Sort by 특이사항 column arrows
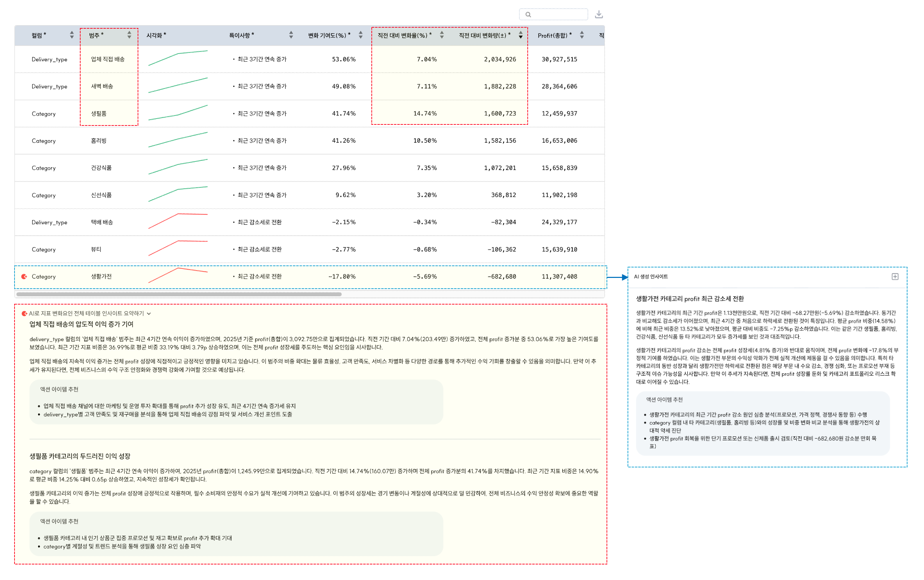 (291, 35)
